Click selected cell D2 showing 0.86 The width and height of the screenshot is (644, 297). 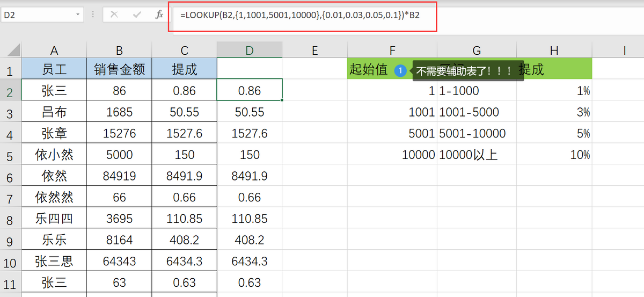[250, 91]
